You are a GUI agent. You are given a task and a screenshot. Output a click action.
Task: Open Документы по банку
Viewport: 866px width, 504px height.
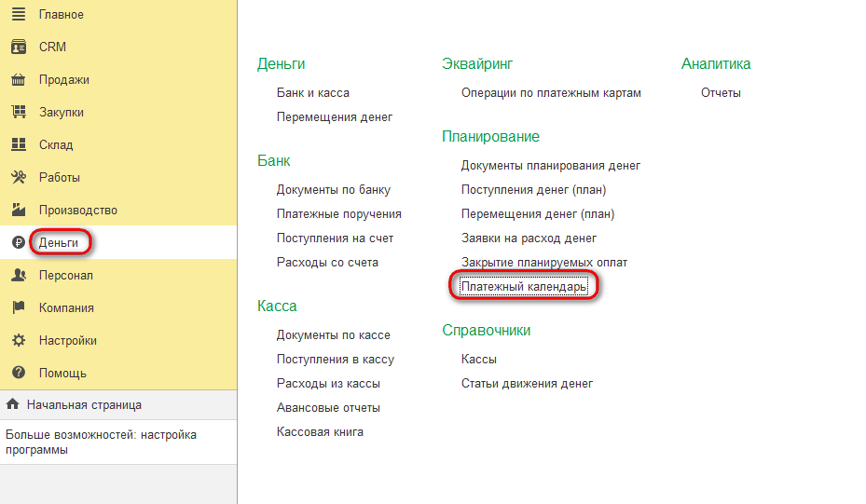334,190
